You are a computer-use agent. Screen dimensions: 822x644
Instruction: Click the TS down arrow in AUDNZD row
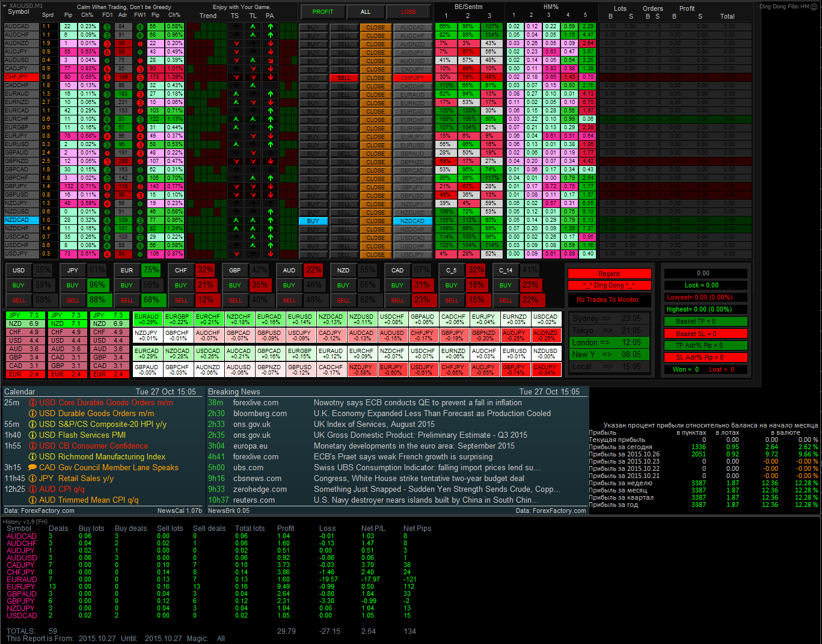coord(236,44)
